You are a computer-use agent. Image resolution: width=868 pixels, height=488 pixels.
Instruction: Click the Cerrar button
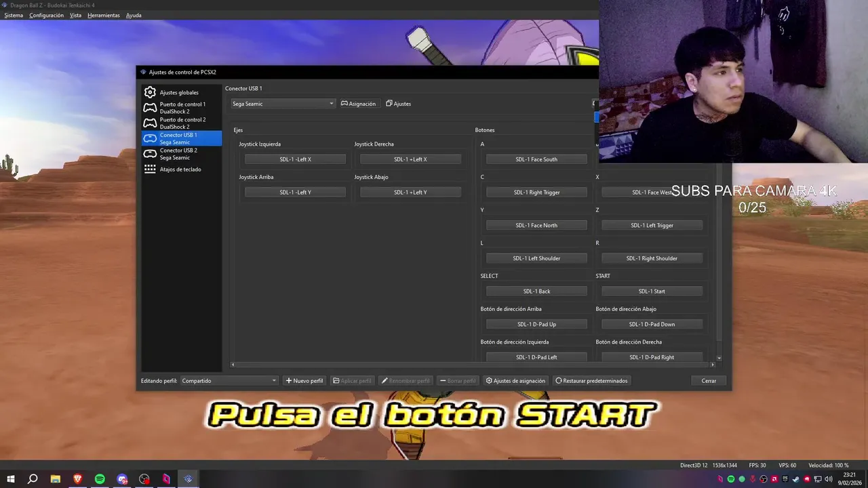(x=709, y=381)
